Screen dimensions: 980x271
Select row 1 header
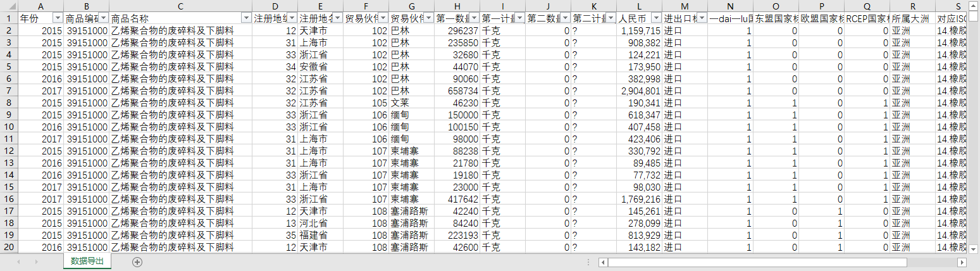(9, 18)
